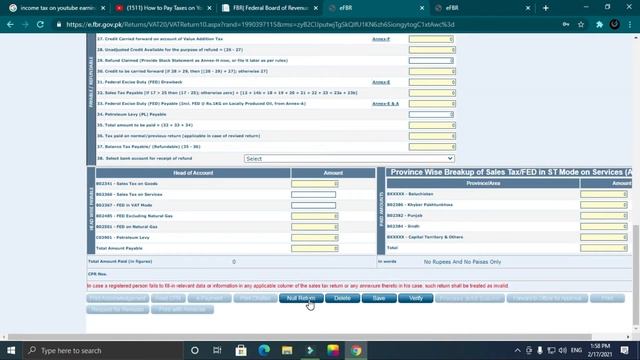
Task: Click the Baluchistan amount field
Action: click(604, 194)
